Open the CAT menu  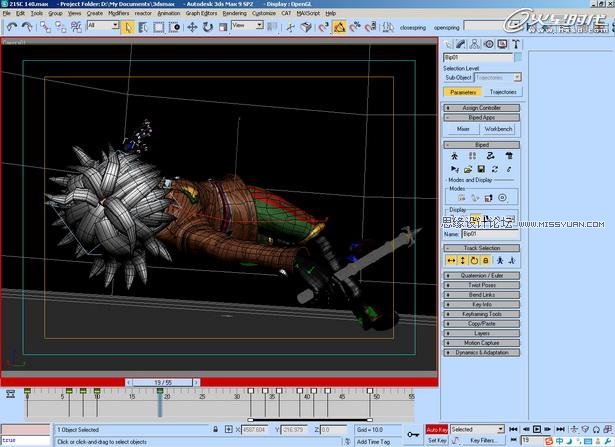(x=286, y=13)
